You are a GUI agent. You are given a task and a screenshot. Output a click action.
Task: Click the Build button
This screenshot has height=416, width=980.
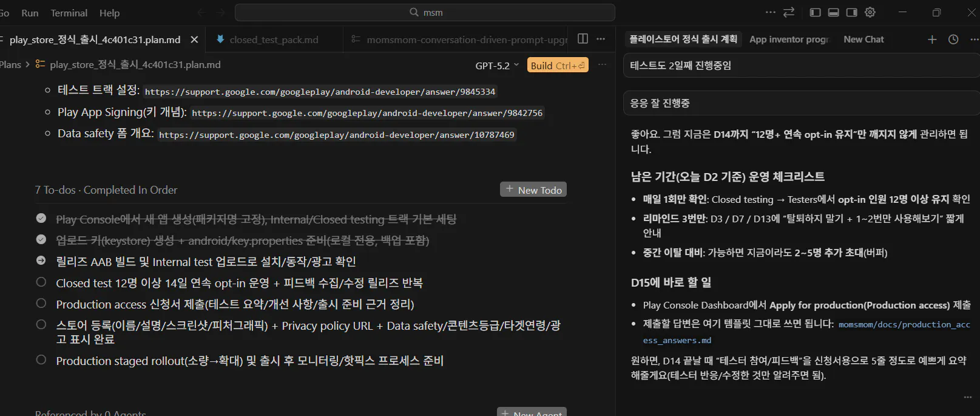click(558, 66)
